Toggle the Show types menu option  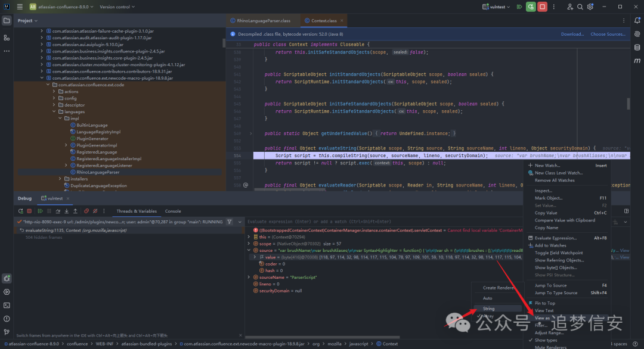tap(546, 340)
